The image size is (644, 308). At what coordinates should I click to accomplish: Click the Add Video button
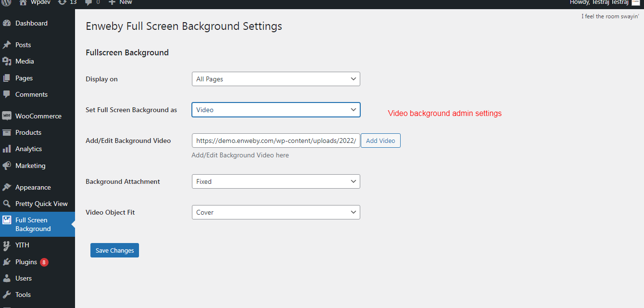[380, 141]
